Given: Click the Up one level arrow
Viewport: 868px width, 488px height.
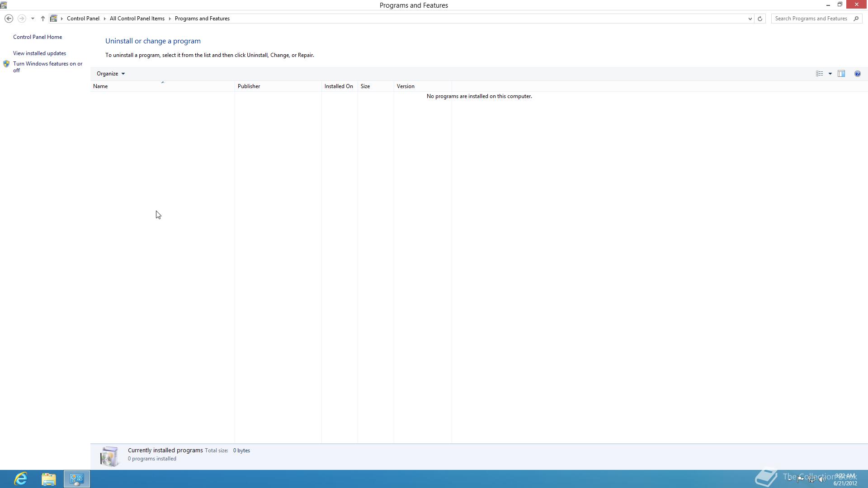Looking at the screenshot, I should click(x=43, y=19).
